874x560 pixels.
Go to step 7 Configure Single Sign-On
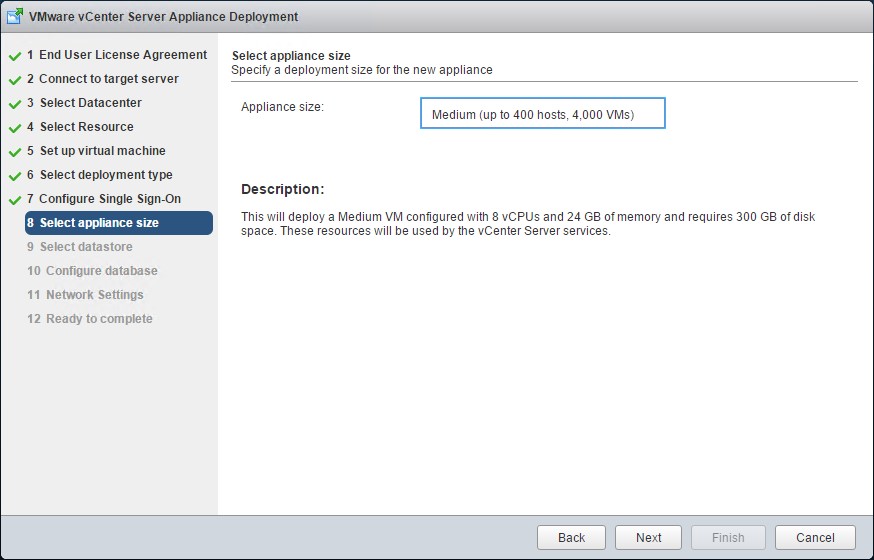point(104,198)
